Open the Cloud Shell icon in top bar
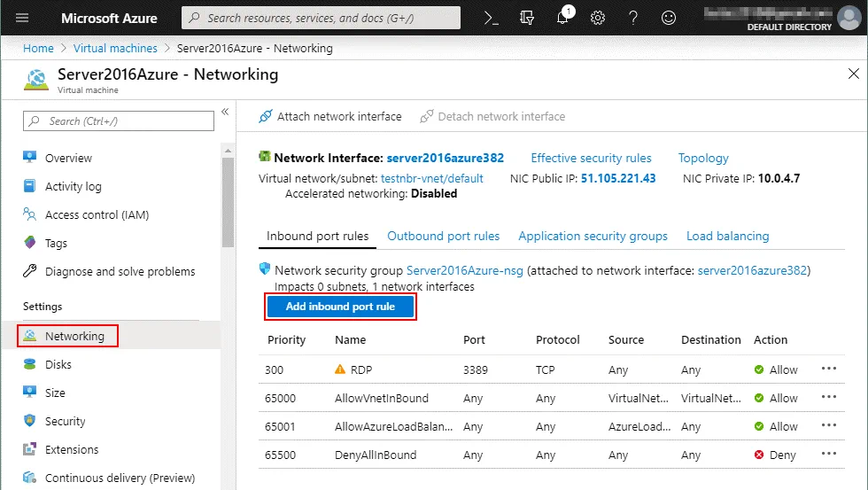This screenshot has height=490, width=868. coord(492,18)
